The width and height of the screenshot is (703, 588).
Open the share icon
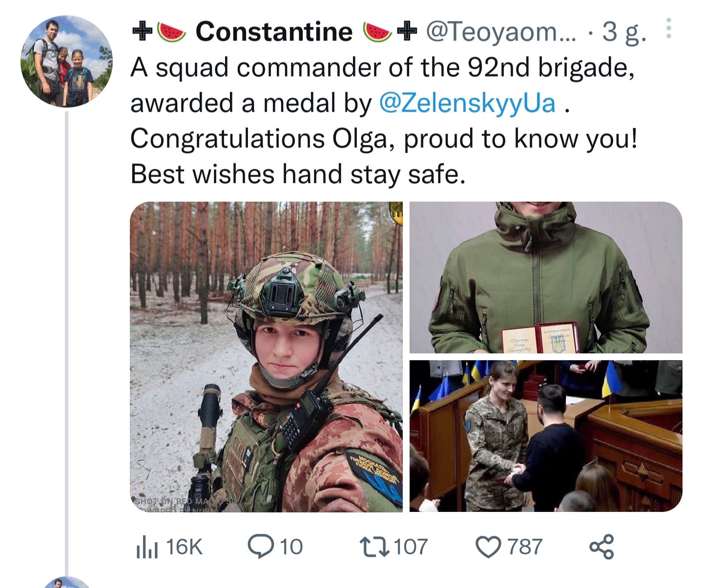[x=601, y=547]
